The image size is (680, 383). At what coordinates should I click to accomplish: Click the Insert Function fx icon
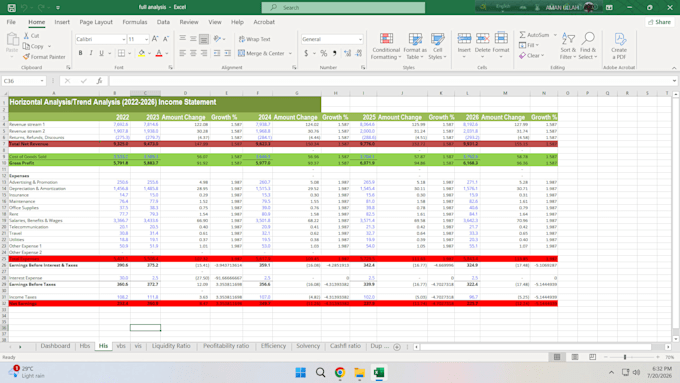(x=99, y=81)
